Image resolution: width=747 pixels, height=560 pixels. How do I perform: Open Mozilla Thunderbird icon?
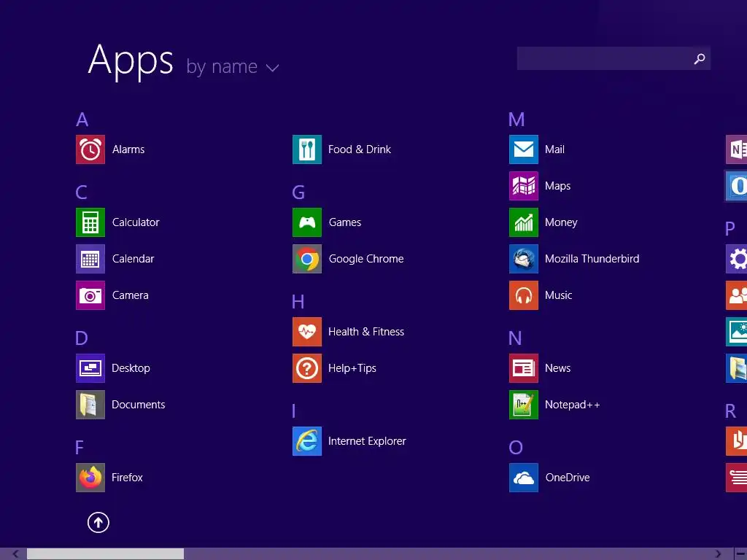tap(524, 259)
